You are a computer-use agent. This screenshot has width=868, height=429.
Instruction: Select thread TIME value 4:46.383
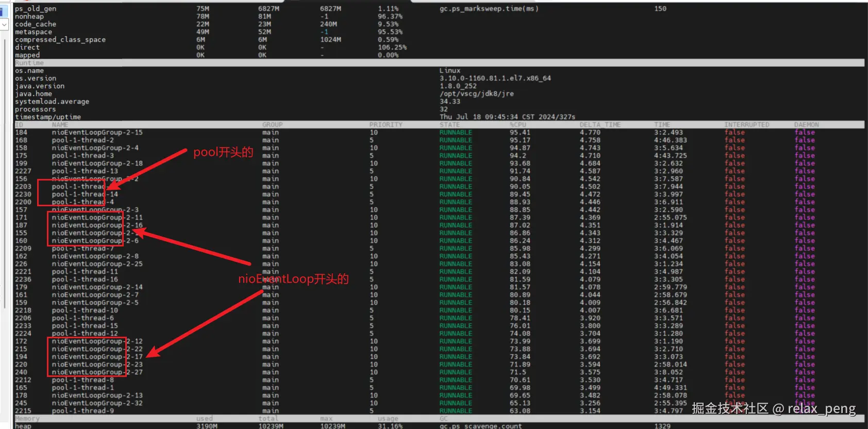click(670, 140)
